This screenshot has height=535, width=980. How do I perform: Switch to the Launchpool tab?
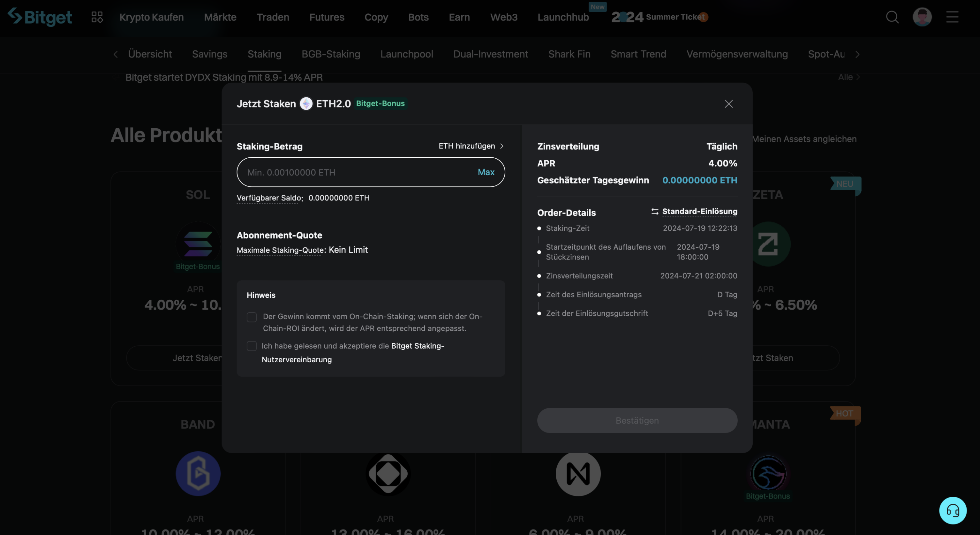click(x=406, y=54)
